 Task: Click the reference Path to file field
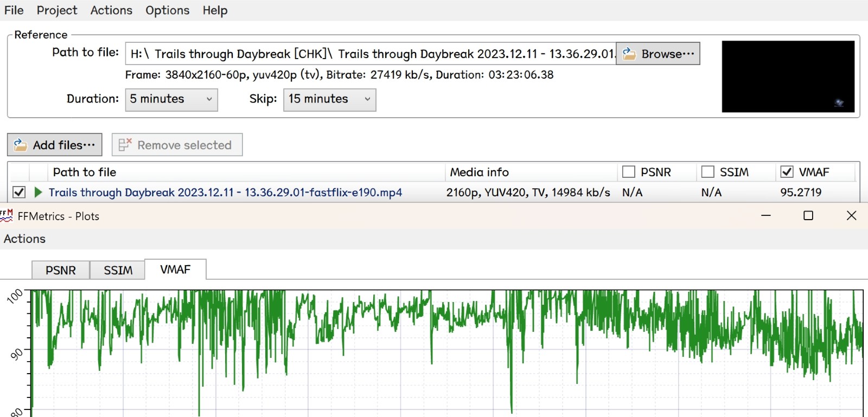pos(371,54)
